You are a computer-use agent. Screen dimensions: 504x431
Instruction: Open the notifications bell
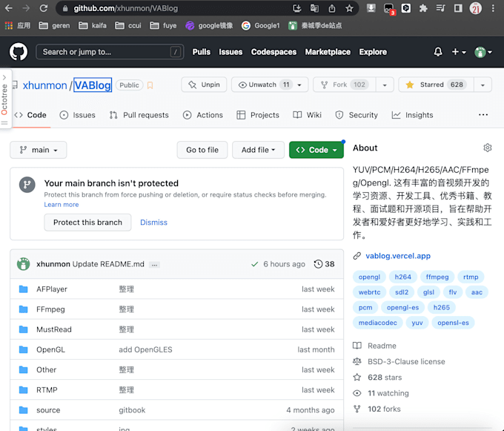tap(438, 52)
